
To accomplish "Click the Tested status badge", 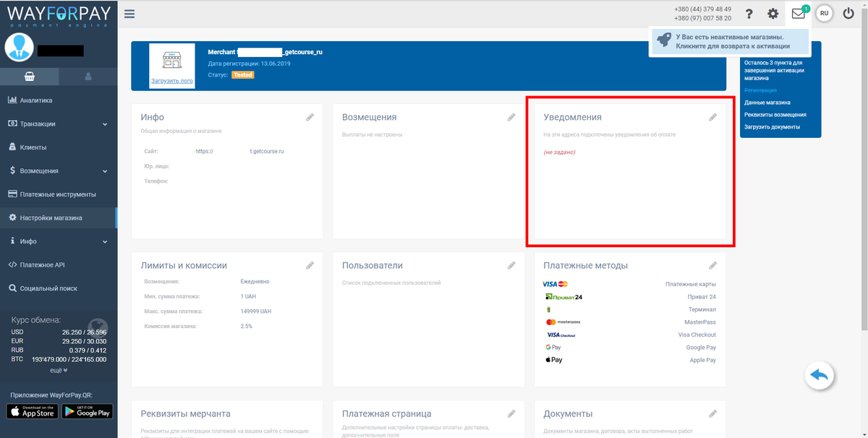I will 243,74.
